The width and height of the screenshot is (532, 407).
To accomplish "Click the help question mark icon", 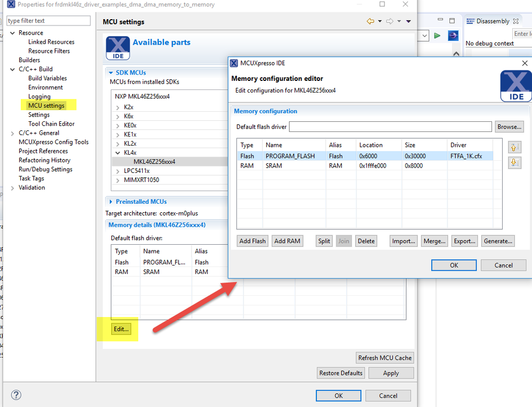I will (x=16, y=395).
